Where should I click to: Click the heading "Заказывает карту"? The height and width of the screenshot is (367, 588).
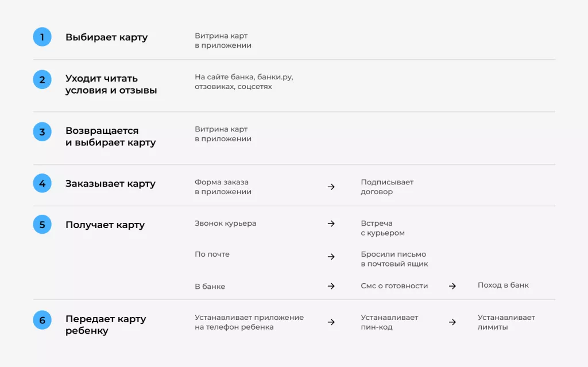110,184
